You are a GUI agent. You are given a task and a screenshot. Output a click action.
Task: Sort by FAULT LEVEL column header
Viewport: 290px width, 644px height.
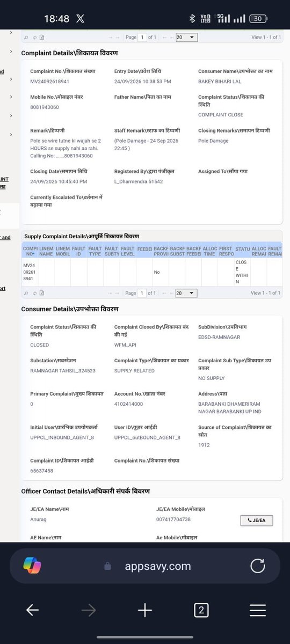pyautogui.click(x=128, y=251)
